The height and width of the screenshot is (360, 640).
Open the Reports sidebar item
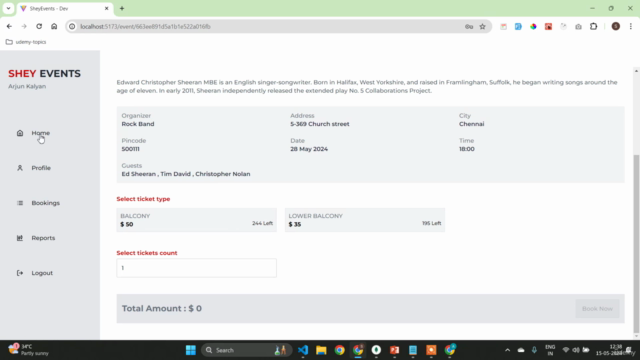pos(43,238)
